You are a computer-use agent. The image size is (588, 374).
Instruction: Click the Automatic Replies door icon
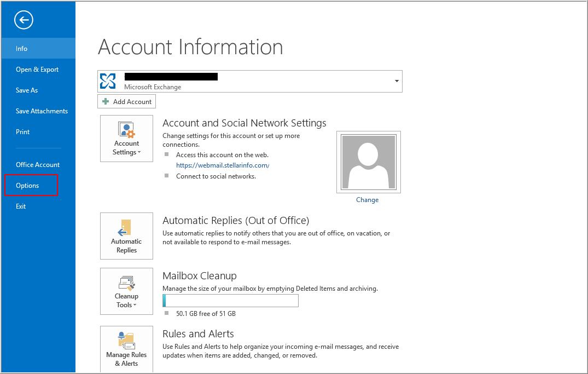[x=126, y=227]
